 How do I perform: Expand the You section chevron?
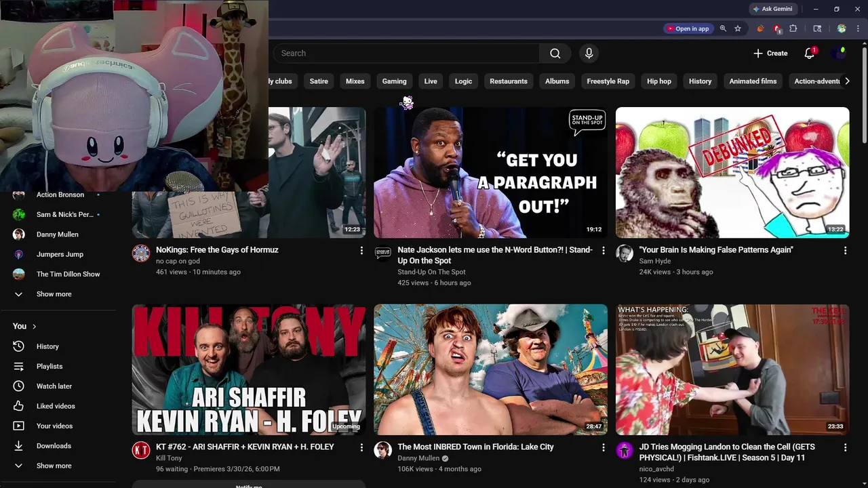[x=34, y=327]
